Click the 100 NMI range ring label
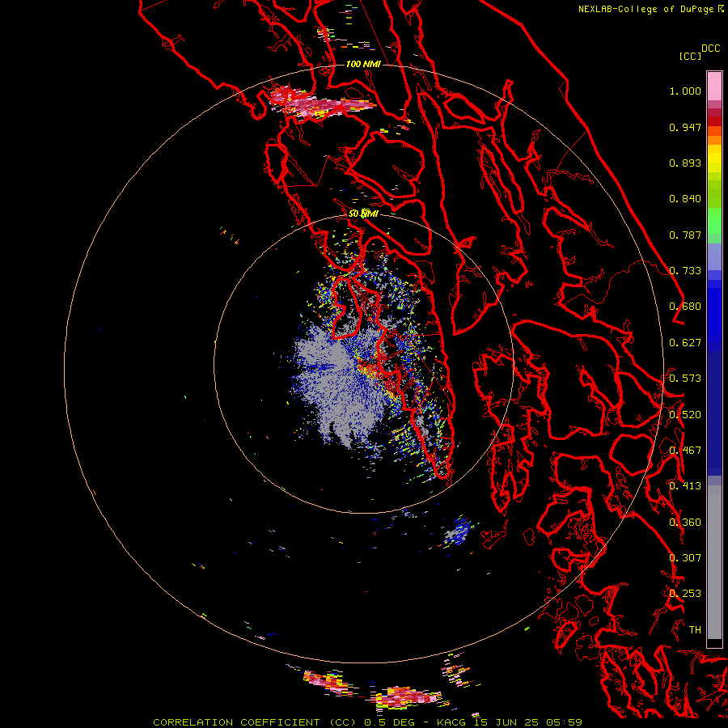The height and width of the screenshot is (728, 728). [x=363, y=64]
